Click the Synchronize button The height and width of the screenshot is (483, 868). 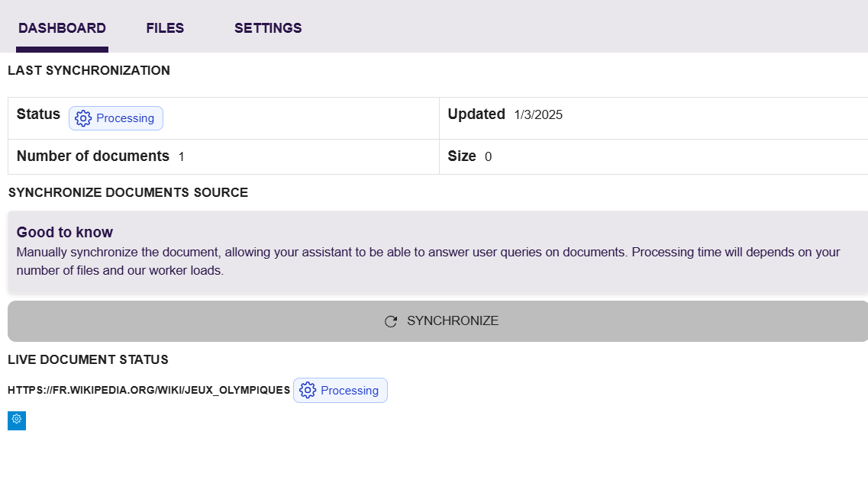438,321
